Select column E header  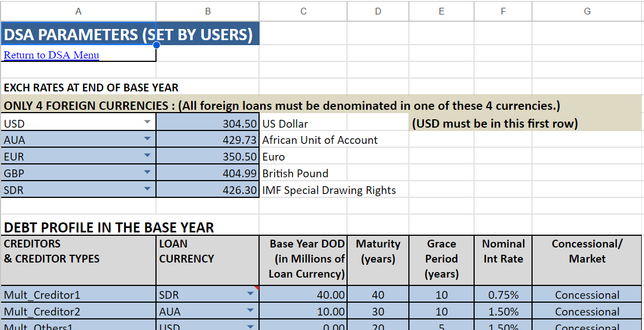coord(442,11)
